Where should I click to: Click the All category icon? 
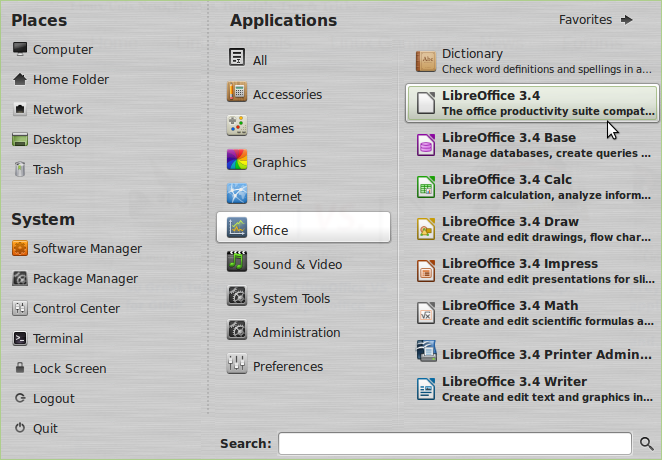point(237,57)
